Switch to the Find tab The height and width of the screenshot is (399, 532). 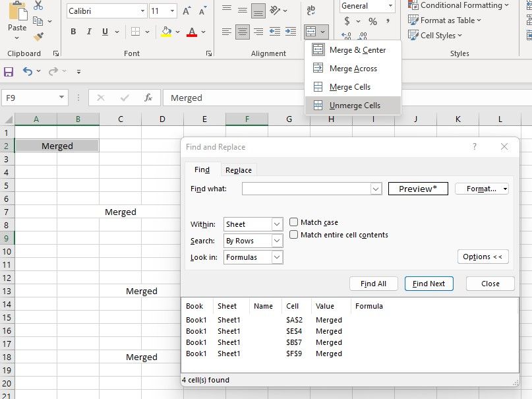point(202,169)
